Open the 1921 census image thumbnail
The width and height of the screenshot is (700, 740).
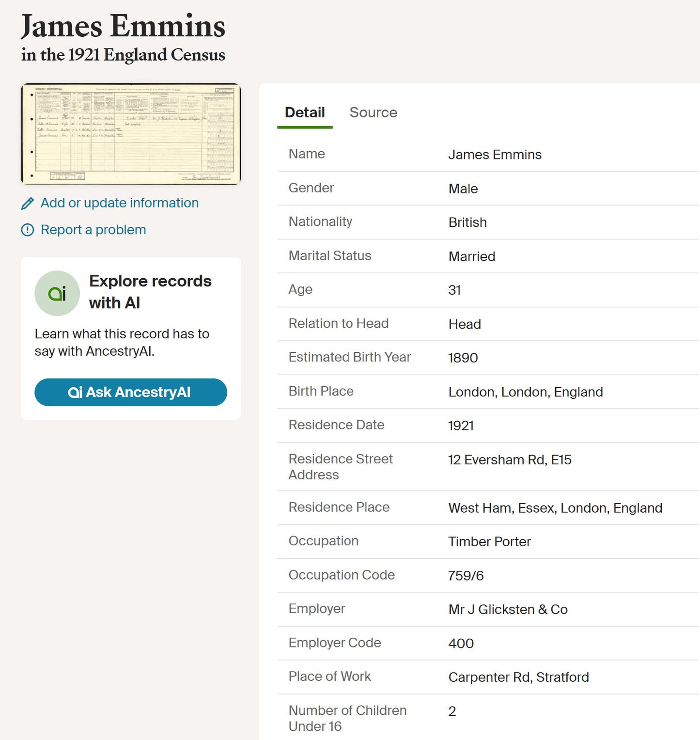[131, 134]
